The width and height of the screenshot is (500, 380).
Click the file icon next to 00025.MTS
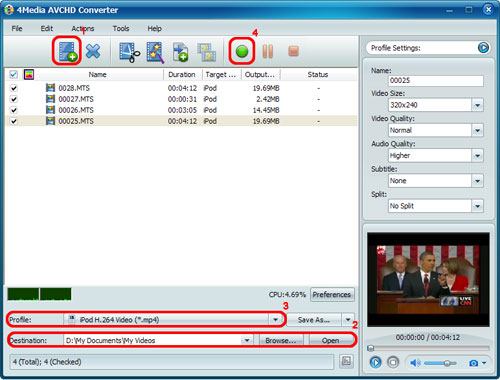point(50,121)
